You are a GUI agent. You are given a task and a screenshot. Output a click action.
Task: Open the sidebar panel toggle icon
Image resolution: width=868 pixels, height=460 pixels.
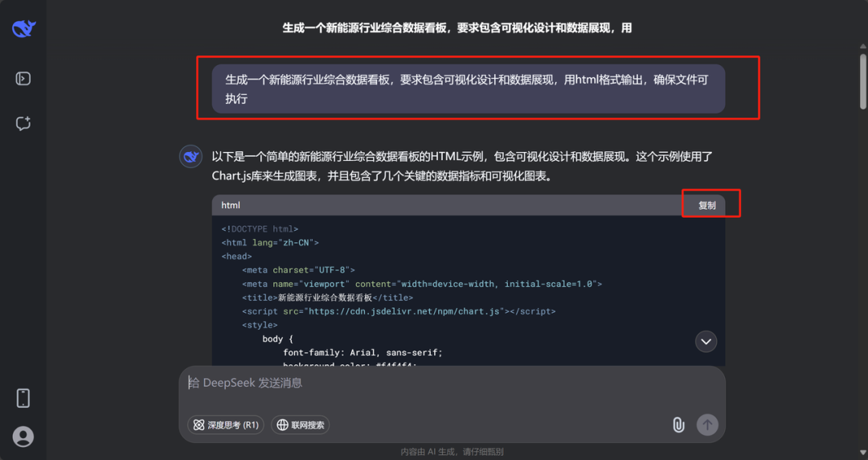pyautogui.click(x=23, y=79)
